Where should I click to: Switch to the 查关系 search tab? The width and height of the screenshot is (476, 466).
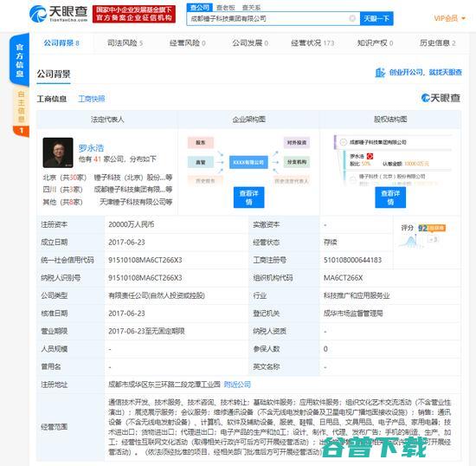point(251,8)
